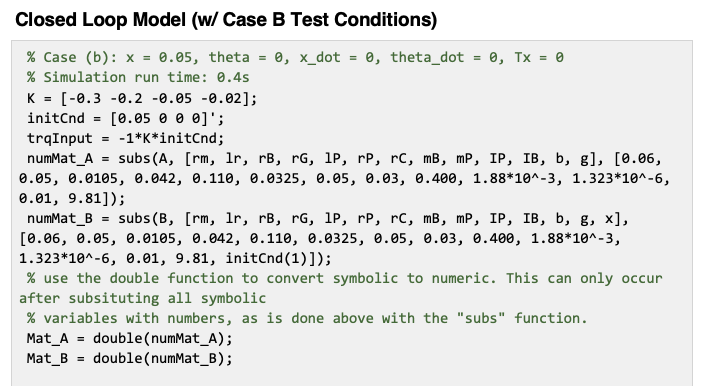Place cursor in K gain vector line
719x386 pixels.
tap(142, 98)
